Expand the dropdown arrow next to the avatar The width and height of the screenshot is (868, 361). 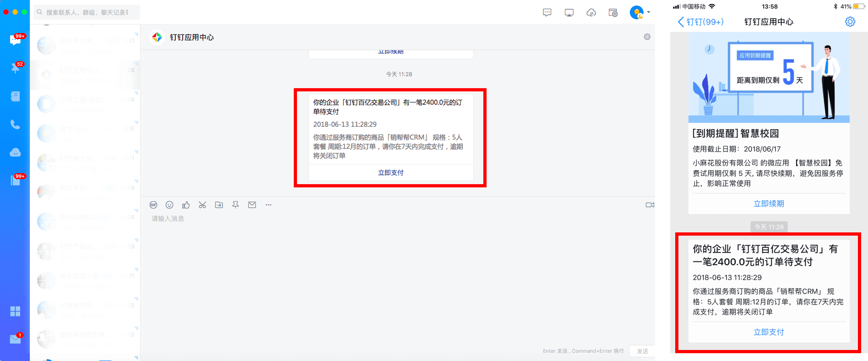[x=649, y=12]
